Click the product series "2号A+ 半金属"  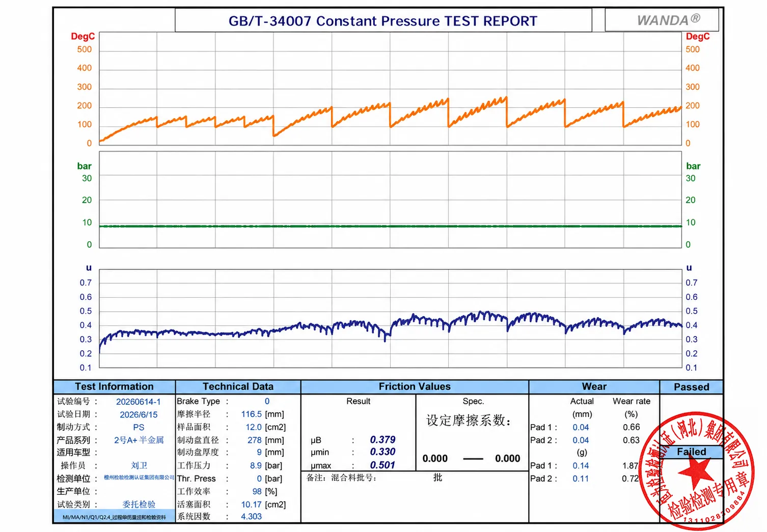139,440
